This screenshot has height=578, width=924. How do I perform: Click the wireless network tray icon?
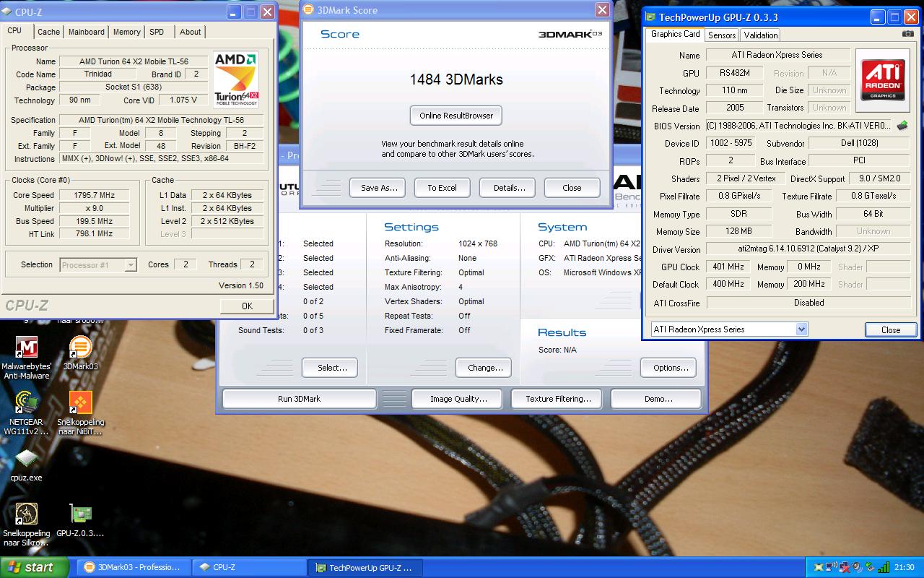tap(832, 567)
